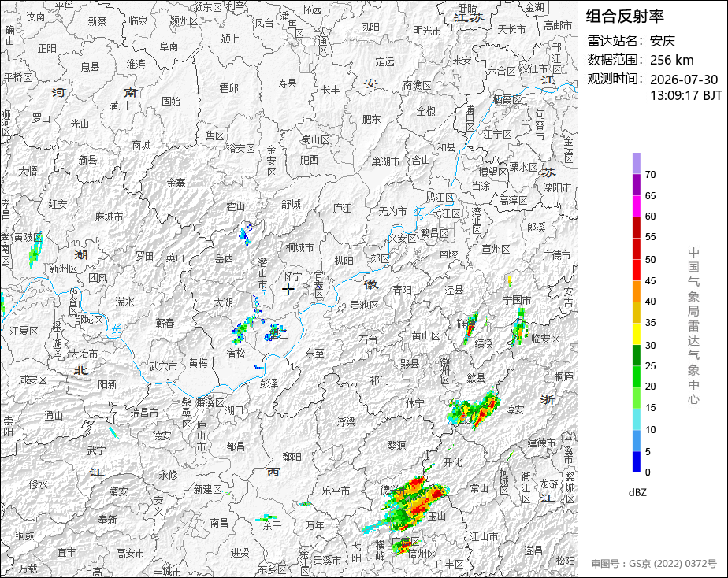The height and width of the screenshot is (578, 728).
Task: Click the legend value 25
Action: pos(651,366)
